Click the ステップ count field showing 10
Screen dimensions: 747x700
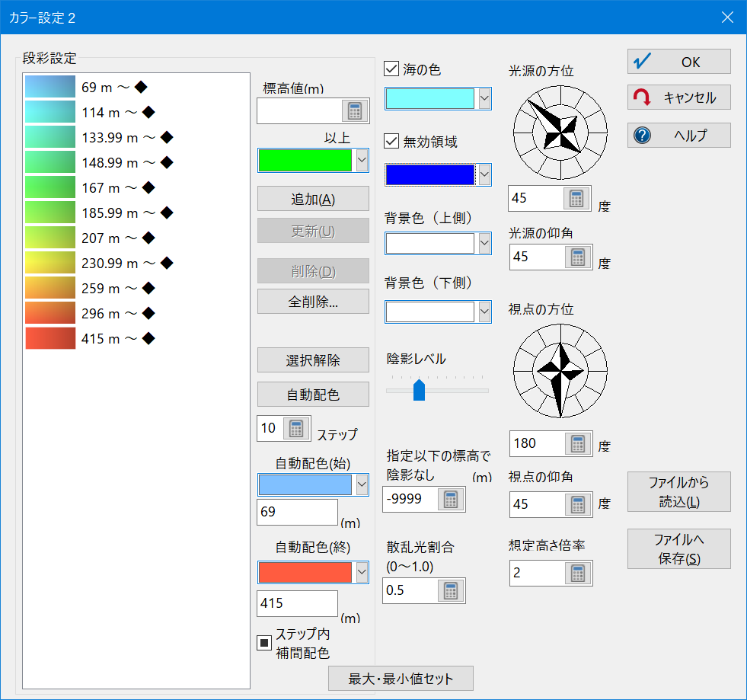(270, 428)
